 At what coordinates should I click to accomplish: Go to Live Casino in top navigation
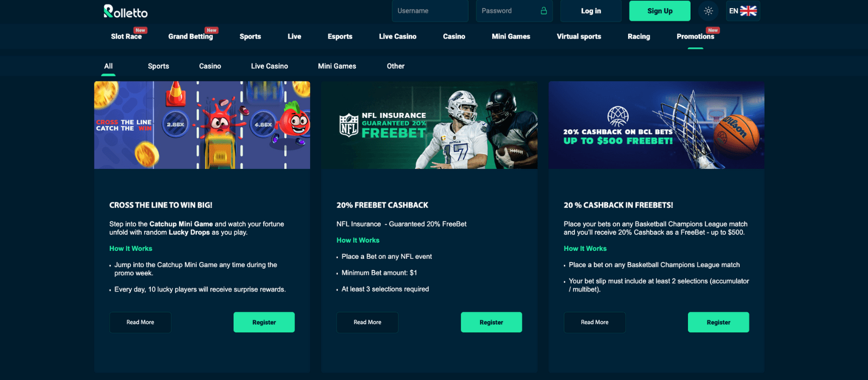(x=398, y=36)
